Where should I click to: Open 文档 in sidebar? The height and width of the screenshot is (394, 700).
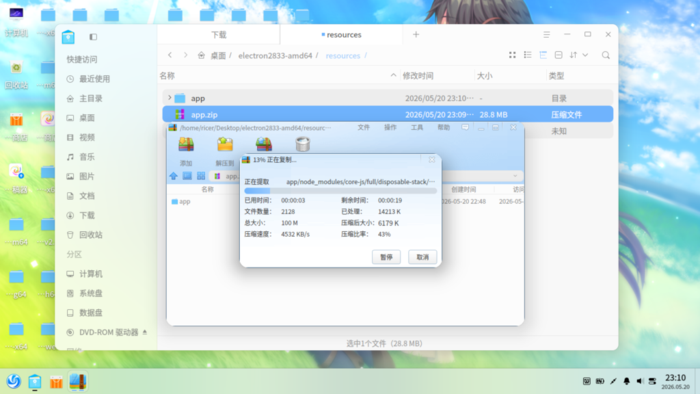point(81,196)
